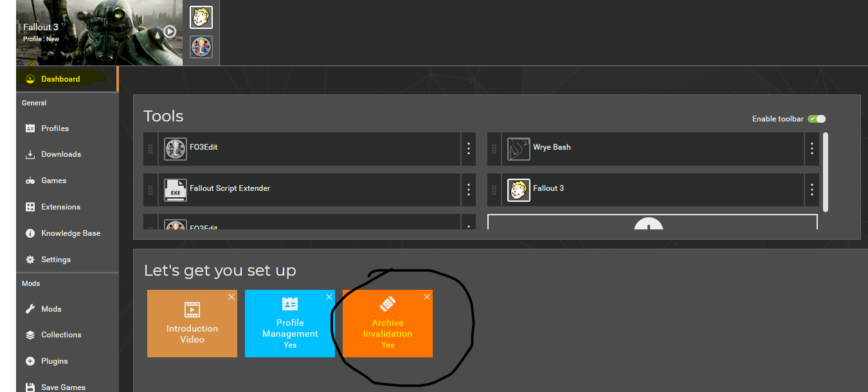The height and width of the screenshot is (392, 868).
Task: Click the 'Profile : New' banner text
Action: point(41,39)
